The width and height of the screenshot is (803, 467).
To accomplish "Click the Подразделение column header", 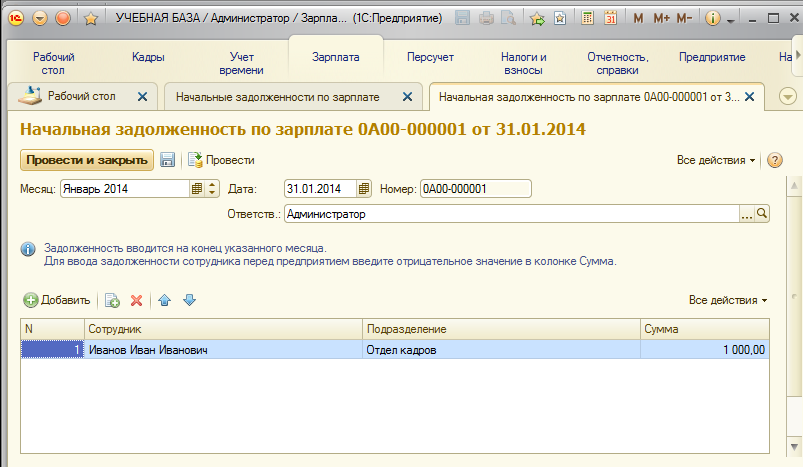I will coord(501,329).
